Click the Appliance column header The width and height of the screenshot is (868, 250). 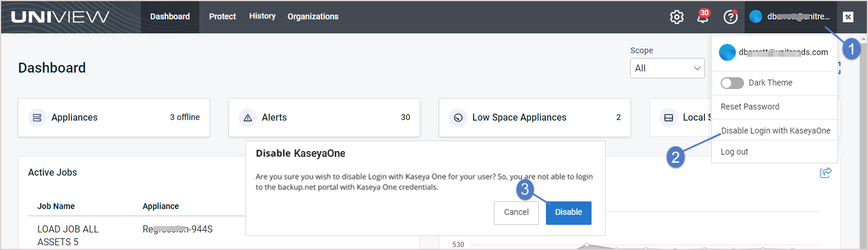[x=161, y=206]
